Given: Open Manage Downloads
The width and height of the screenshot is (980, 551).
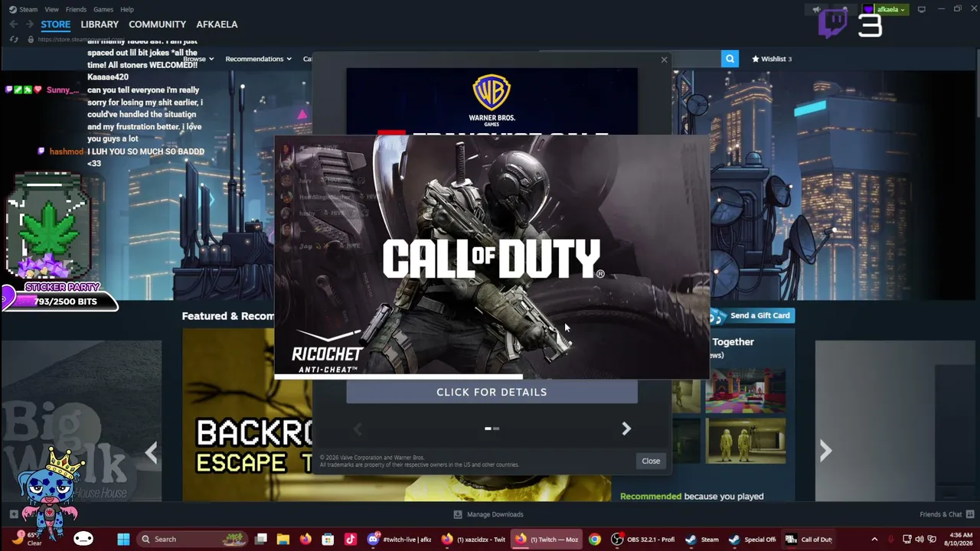Looking at the screenshot, I should [x=488, y=514].
